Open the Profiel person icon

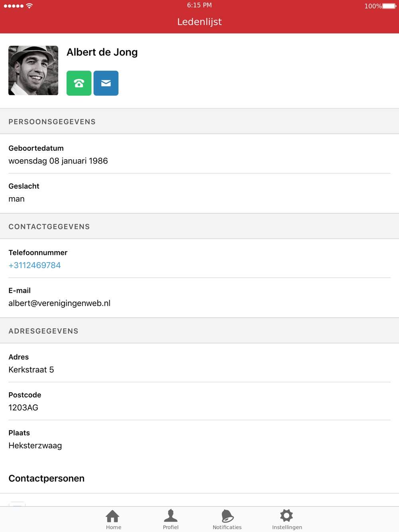point(171,516)
